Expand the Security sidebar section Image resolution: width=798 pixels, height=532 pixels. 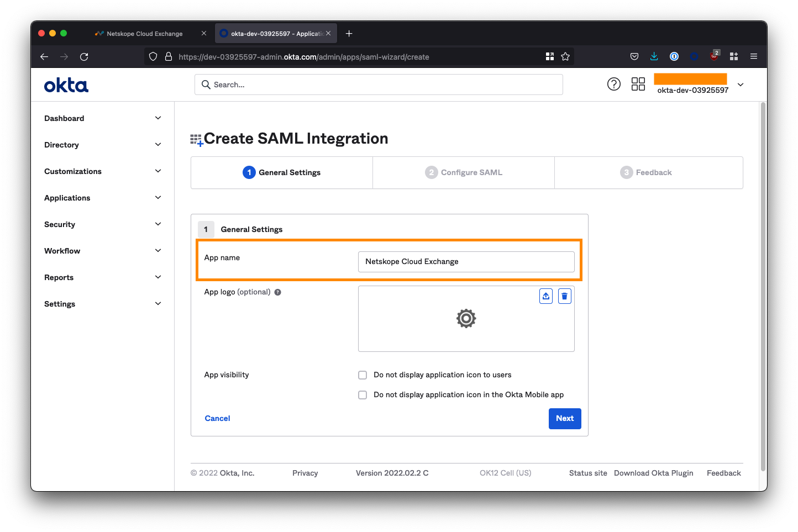click(x=102, y=224)
